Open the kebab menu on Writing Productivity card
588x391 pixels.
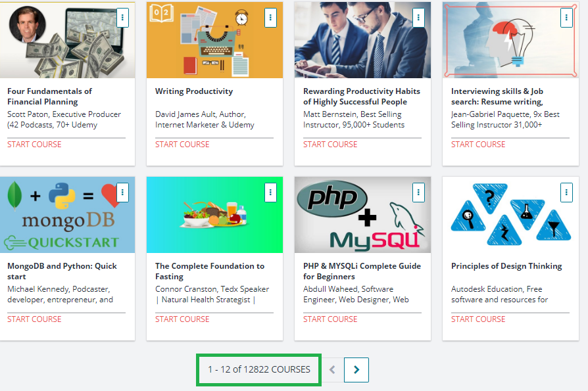click(x=270, y=18)
